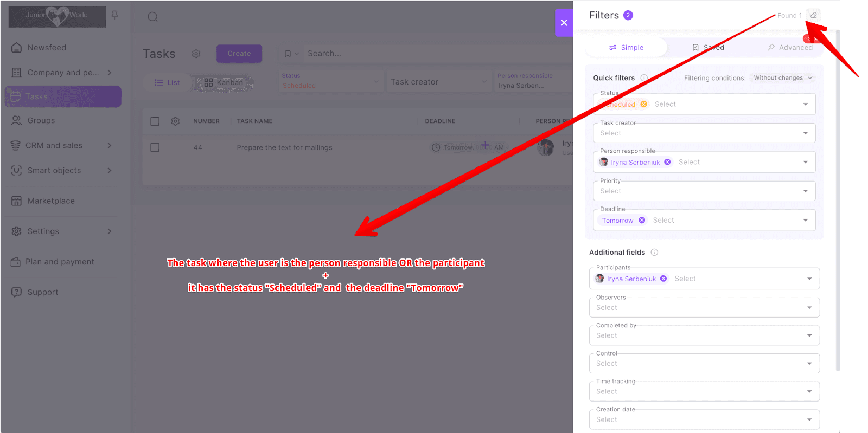Remove Iryna Serbeniuk from Person responsible
The image size is (868, 433).
667,162
